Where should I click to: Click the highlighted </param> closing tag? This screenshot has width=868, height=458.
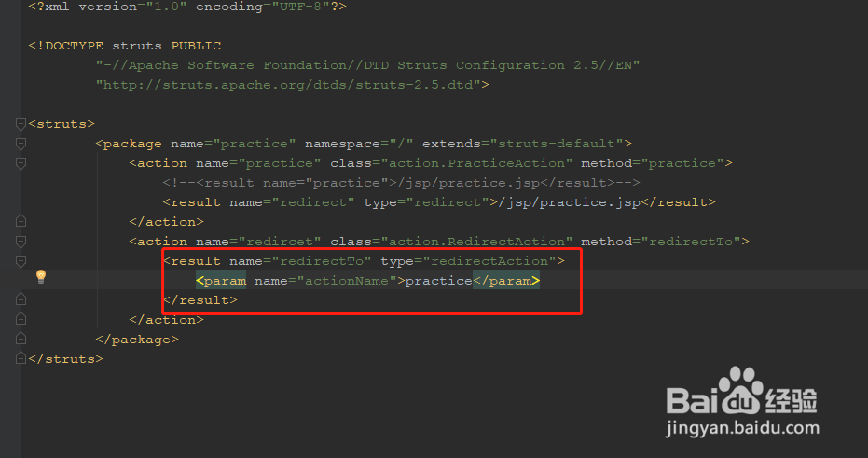(x=506, y=281)
